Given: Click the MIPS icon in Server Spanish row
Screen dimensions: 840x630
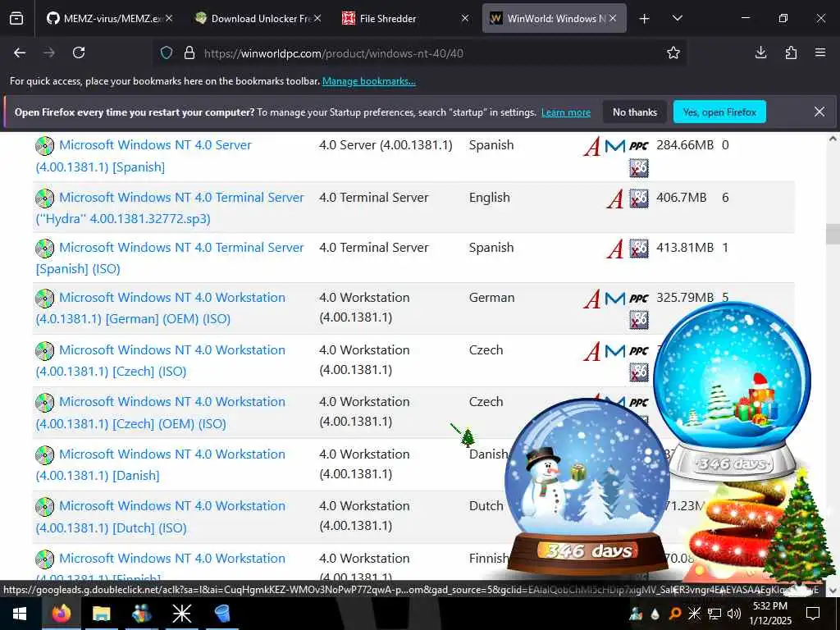Looking at the screenshot, I should tap(615, 146).
